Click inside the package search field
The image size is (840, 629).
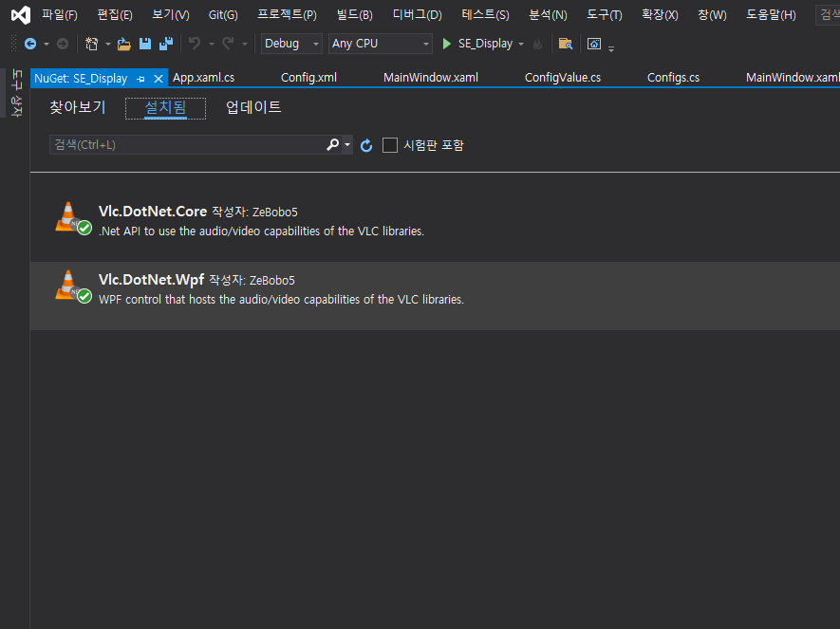click(180, 144)
